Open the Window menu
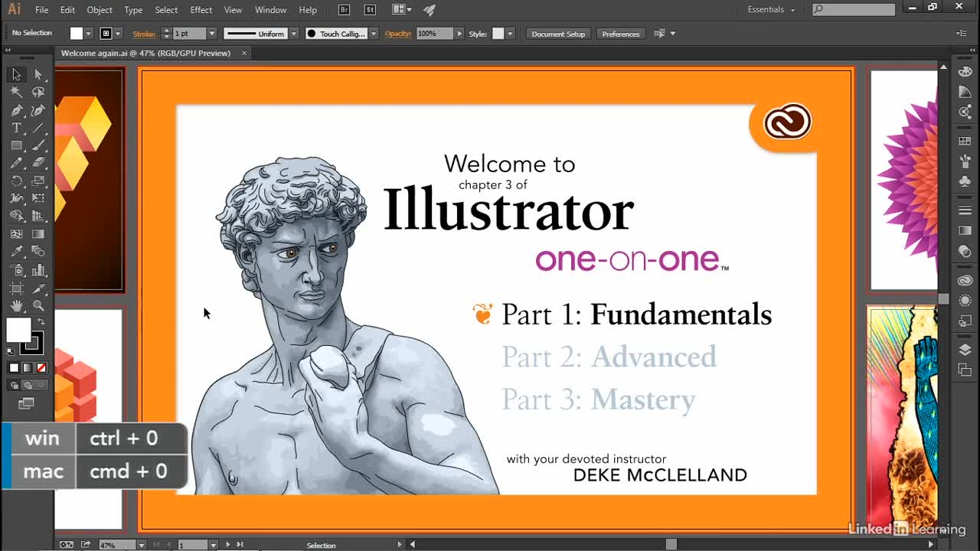Screen dimensions: 980x551 tap(270, 10)
